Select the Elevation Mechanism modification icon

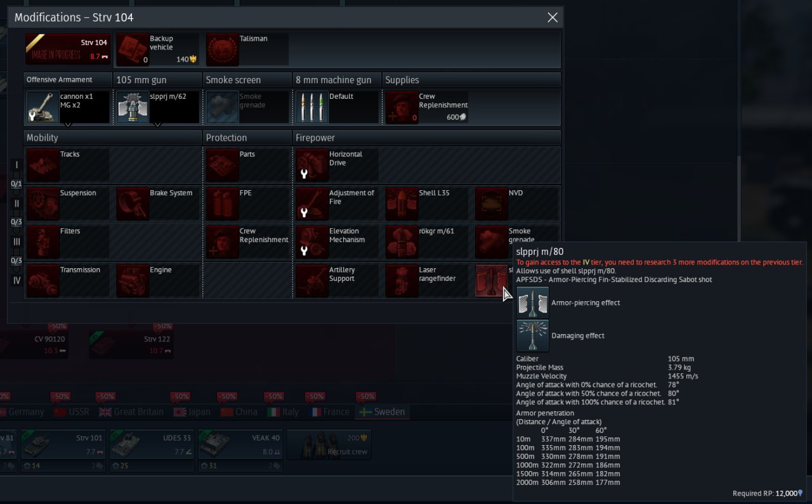pyautogui.click(x=311, y=242)
